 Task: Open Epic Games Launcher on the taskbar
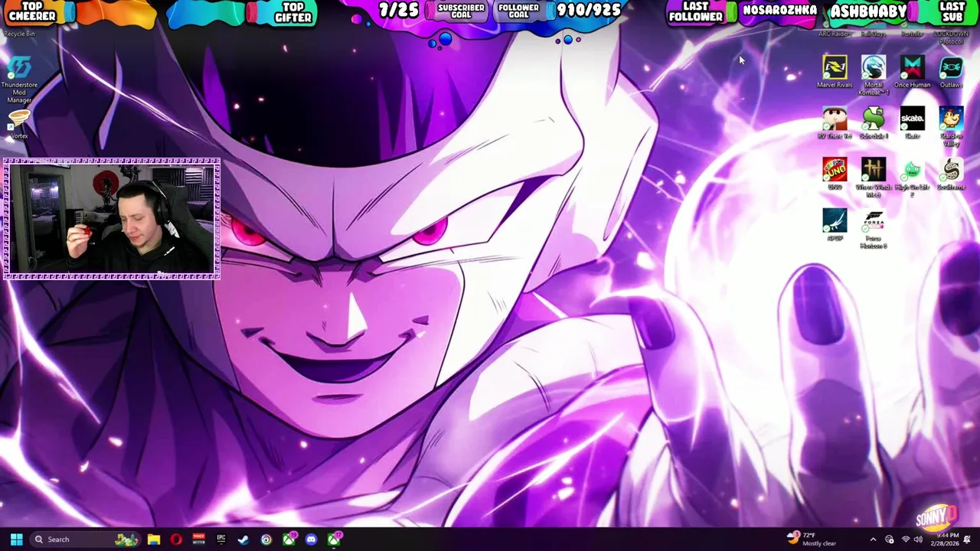pyautogui.click(x=221, y=540)
